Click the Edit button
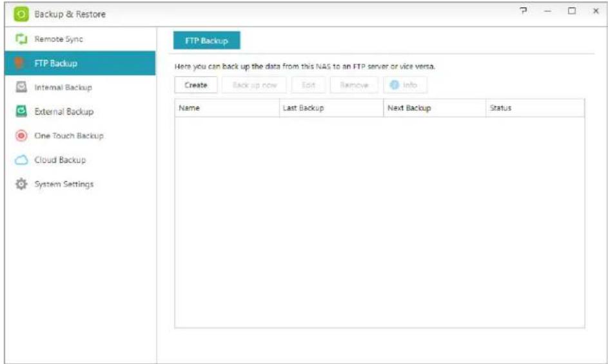The image size is (608, 364). click(309, 85)
